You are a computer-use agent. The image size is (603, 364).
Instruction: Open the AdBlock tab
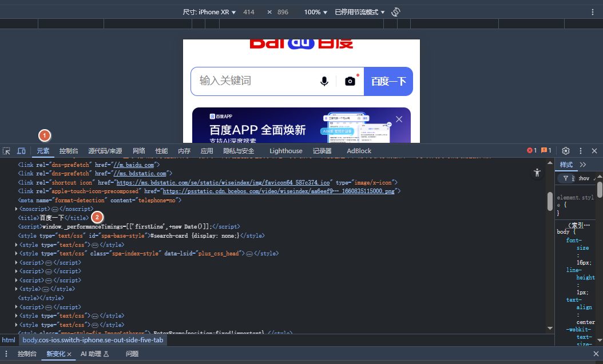click(359, 151)
